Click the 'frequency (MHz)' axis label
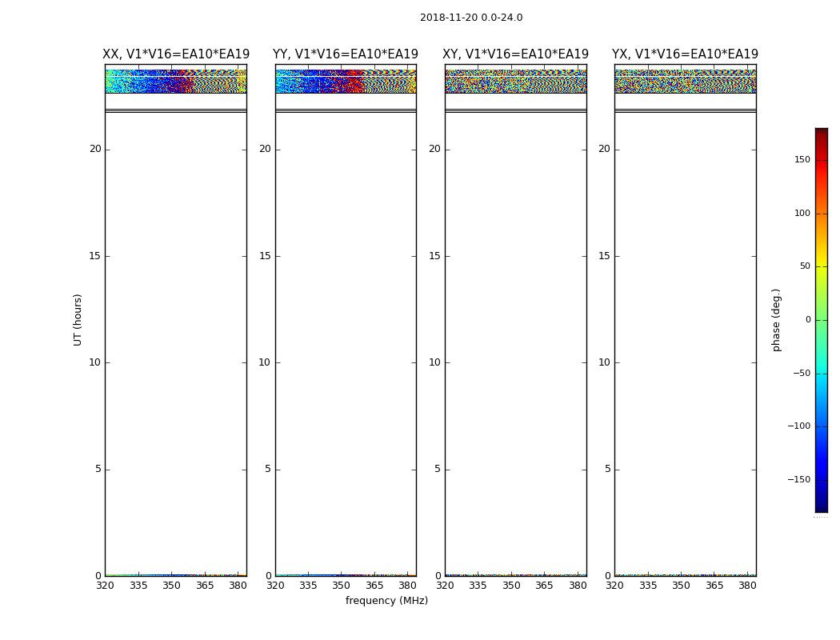Image resolution: width=840 pixels, height=640 pixels. click(x=386, y=601)
